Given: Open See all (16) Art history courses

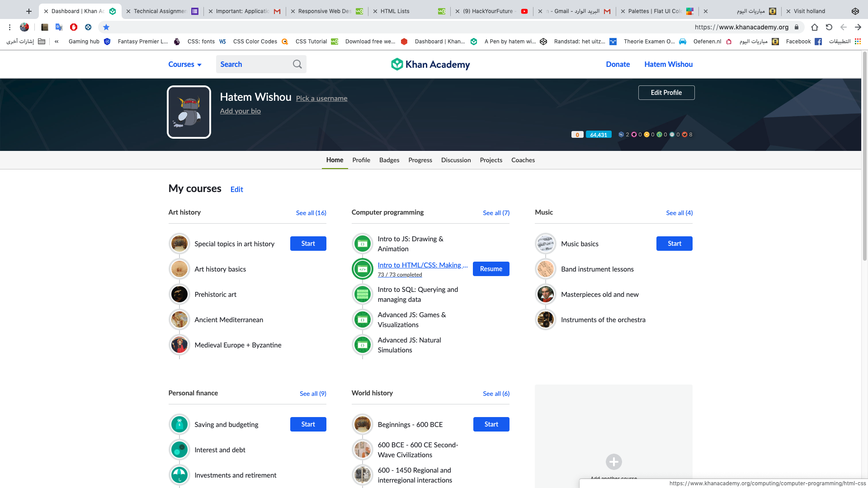Looking at the screenshot, I should click(x=311, y=213).
